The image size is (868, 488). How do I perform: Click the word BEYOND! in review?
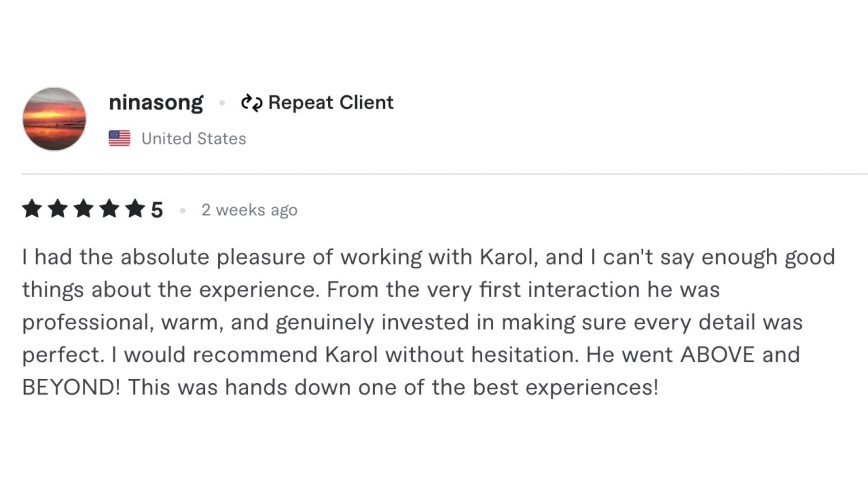pyautogui.click(x=71, y=387)
